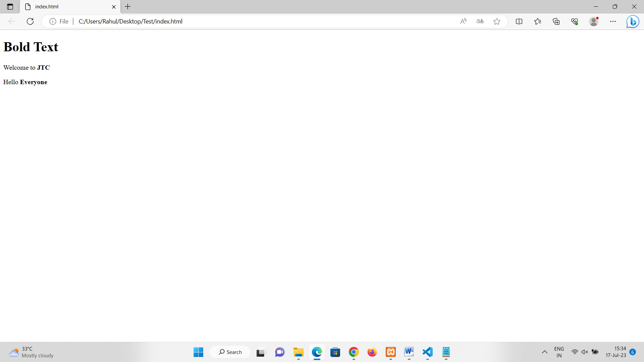The width and height of the screenshot is (644, 362).
Task: Add page to favorites star
Action: pyautogui.click(x=497, y=21)
